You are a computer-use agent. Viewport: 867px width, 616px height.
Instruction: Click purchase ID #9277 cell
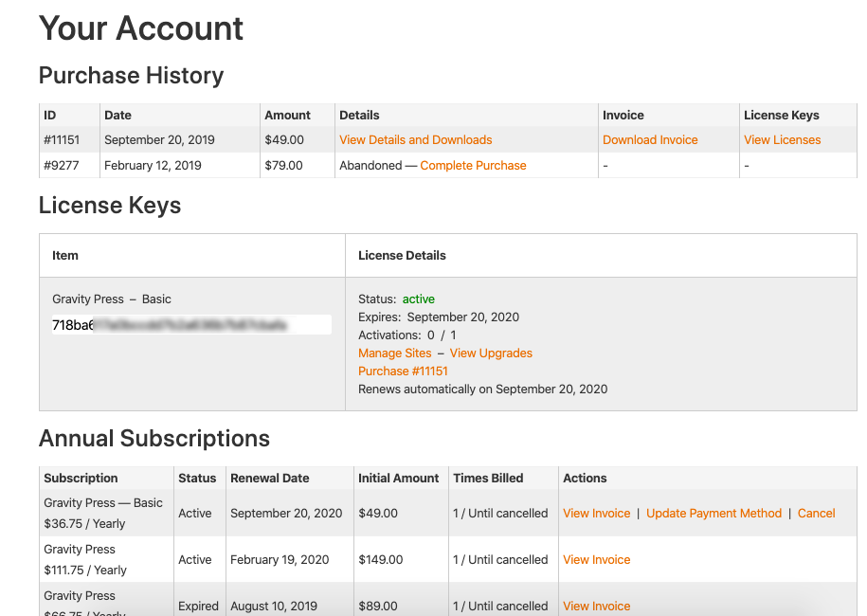pyautogui.click(x=61, y=165)
